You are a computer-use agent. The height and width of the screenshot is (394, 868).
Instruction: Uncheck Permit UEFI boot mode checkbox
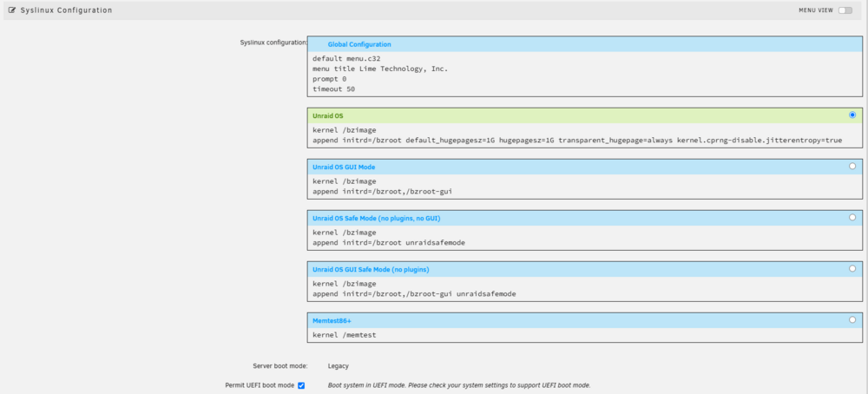coord(301,385)
